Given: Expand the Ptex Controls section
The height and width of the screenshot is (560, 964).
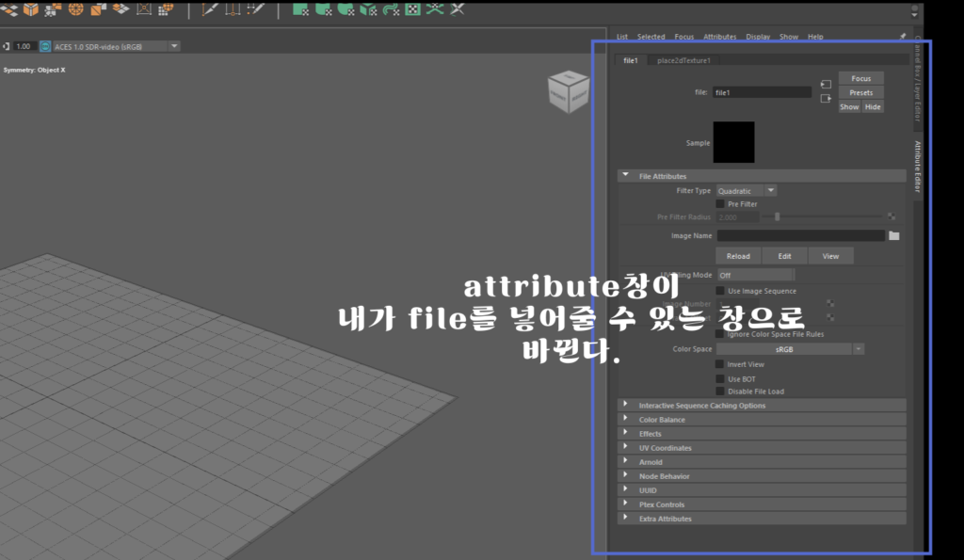Looking at the screenshot, I should [x=762, y=504].
